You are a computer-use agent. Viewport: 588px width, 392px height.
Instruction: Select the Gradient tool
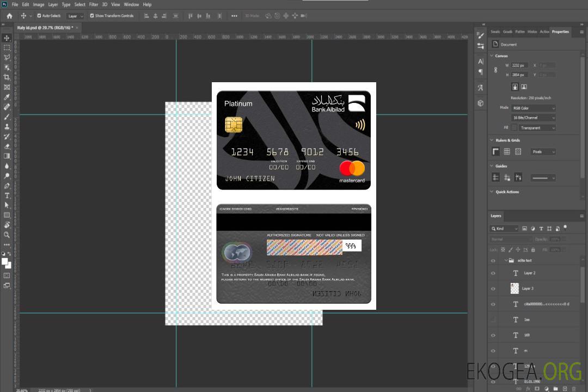pyautogui.click(x=7, y=156)
